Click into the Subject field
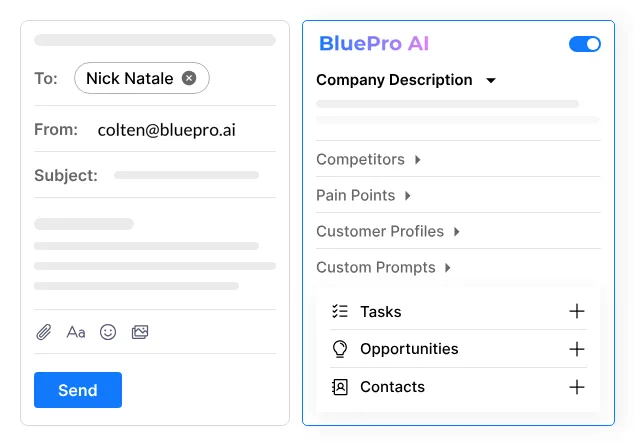This screenshot has width=635, height=446. tap(186, 175)
